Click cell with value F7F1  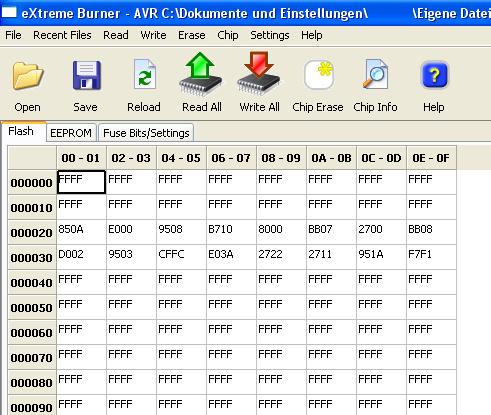[431, 257]
